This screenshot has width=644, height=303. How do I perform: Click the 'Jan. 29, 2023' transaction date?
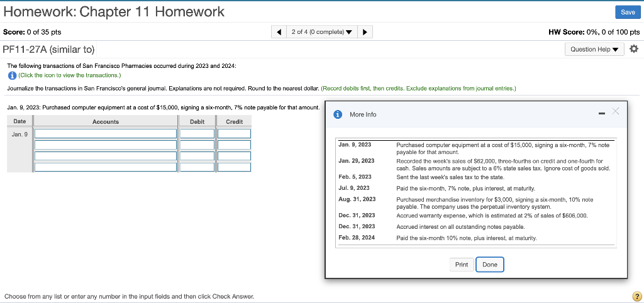point(356,161)
